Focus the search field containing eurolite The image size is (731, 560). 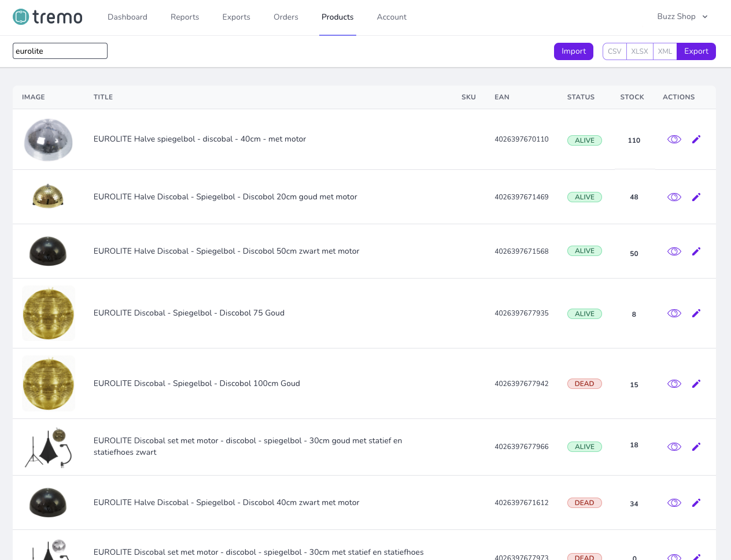click(60, 51)
